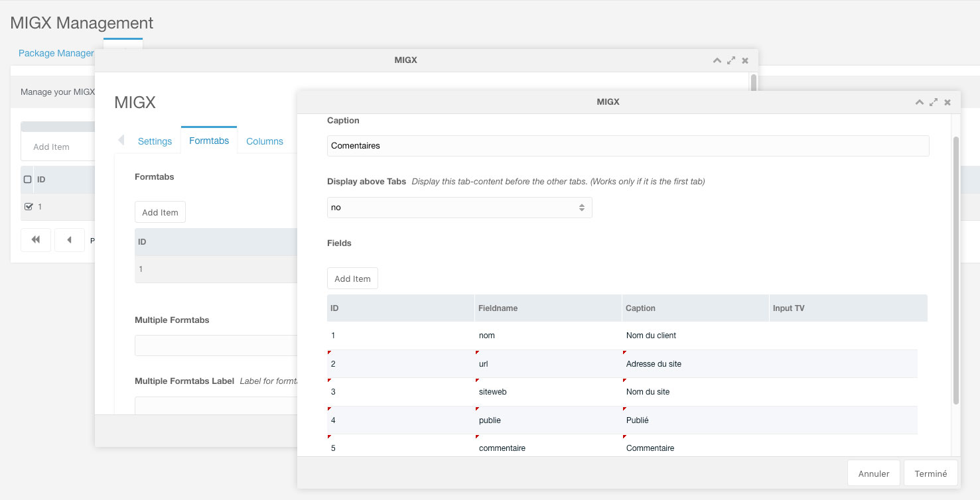Uncheck the checkbox for row 1 in the background grid
This screenshot has height=500, width=980.
[x=28, y=206]
